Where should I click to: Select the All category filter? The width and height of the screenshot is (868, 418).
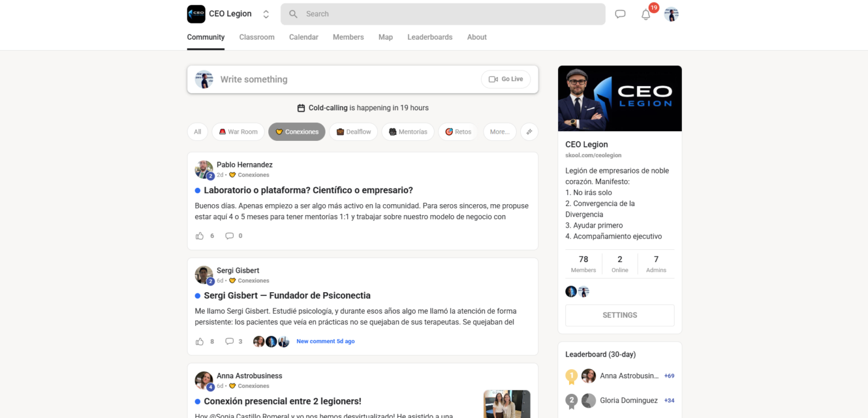[198, 132]
